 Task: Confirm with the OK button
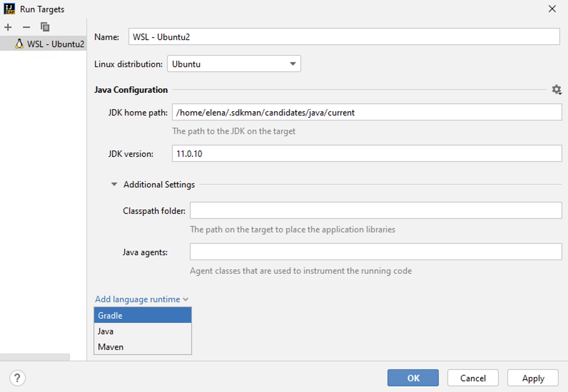(413, 378)
